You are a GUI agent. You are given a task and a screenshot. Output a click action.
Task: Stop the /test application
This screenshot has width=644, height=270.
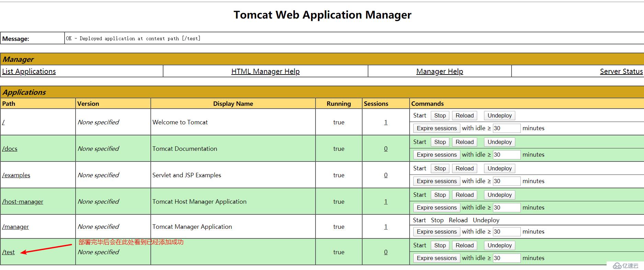tap(440, 246)
